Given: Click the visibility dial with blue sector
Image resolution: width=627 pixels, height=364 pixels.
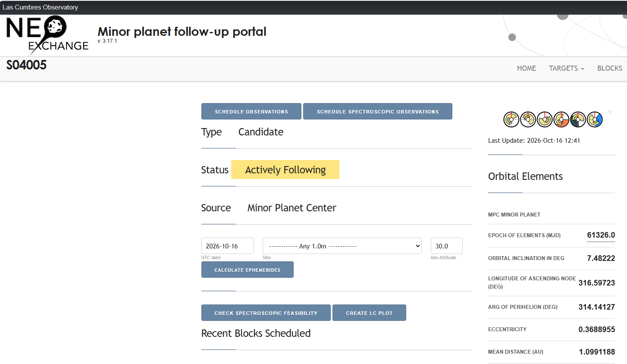Looking at the screenshot, I should [595, 119].
